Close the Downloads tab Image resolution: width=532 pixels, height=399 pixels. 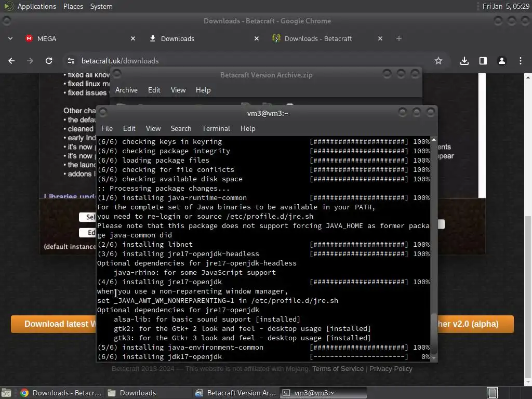point(257,38)
